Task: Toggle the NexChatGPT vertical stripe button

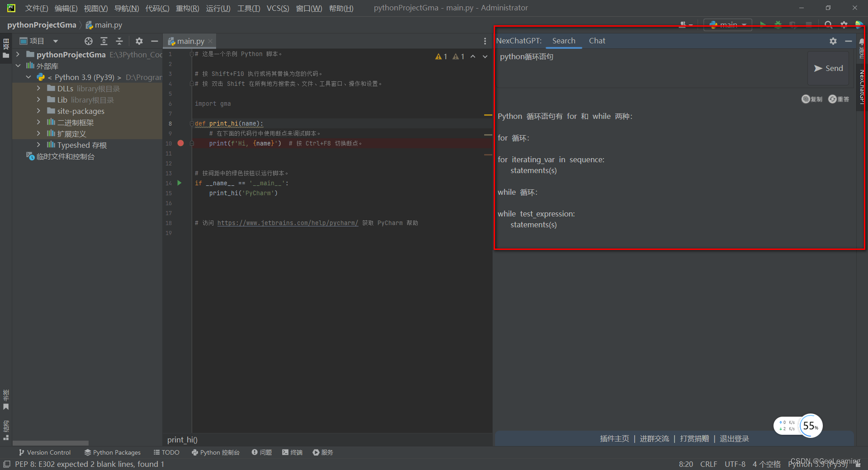Action: click(862, 87)
